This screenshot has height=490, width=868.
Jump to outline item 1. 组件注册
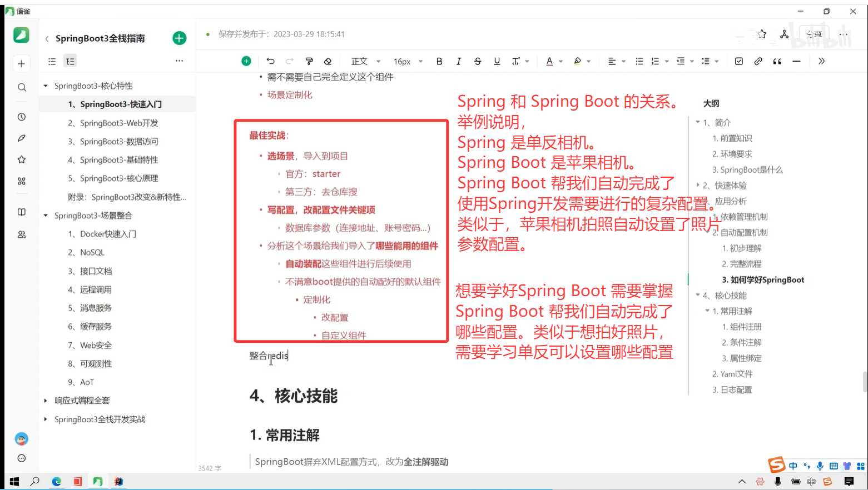point(742,327)
